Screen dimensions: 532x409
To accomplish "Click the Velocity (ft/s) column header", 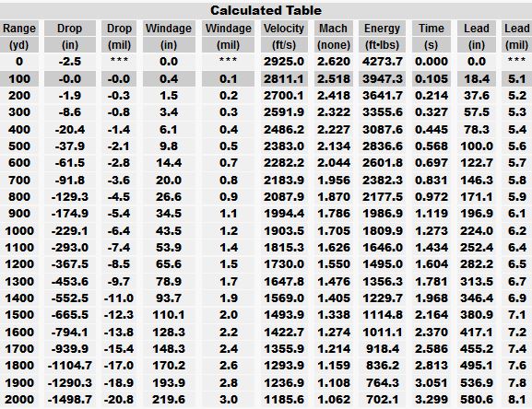I will tap(284, 36).
